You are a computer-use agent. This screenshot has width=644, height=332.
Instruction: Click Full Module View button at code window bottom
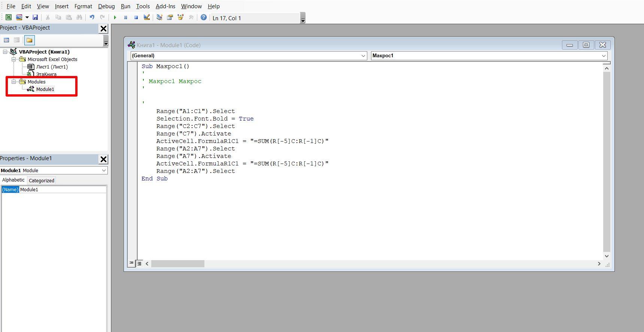pyautogui.click(x=139, y=264)
